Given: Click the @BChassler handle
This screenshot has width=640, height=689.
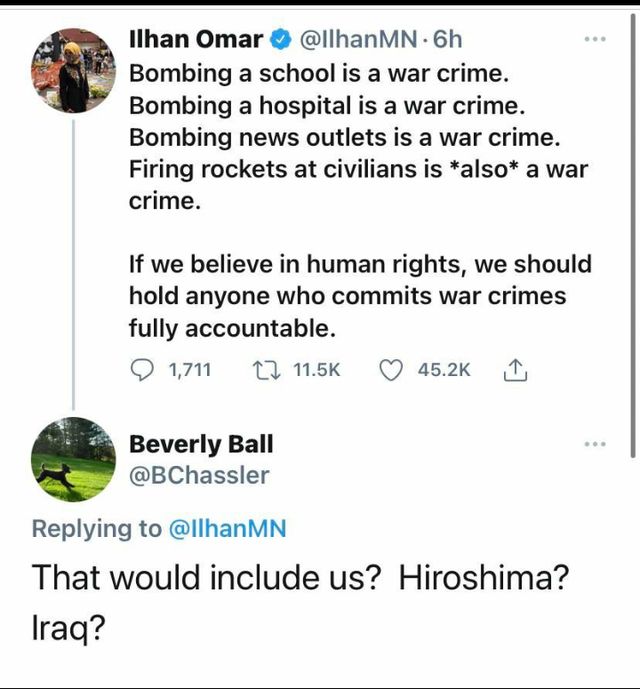Looking at the screenshot, I should [199, 475].
